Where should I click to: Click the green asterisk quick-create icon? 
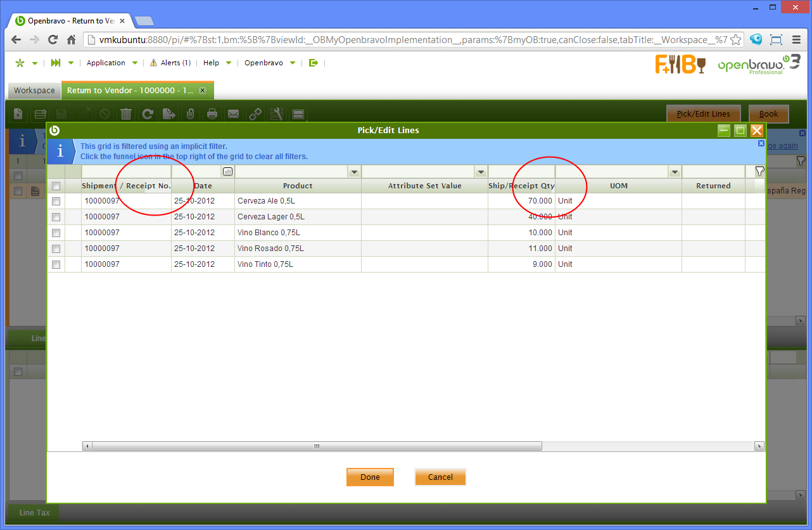[x=20, y=63]
